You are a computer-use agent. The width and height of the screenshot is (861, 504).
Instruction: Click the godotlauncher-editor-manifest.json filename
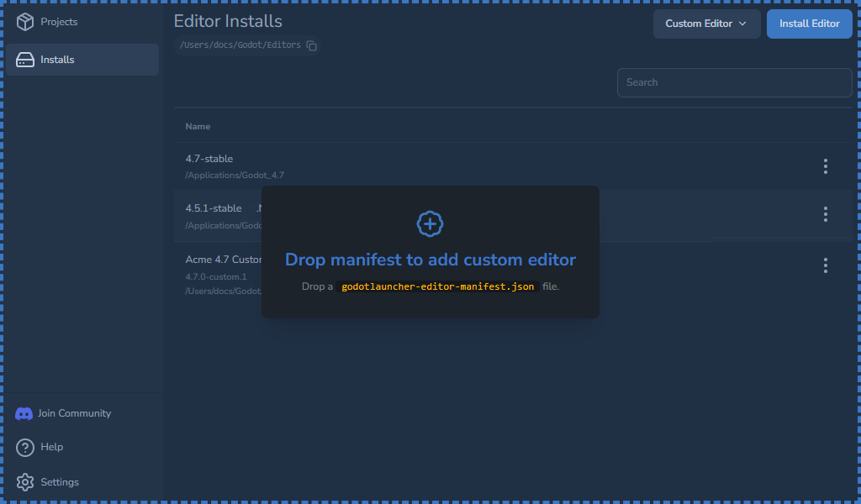point(437,286)
